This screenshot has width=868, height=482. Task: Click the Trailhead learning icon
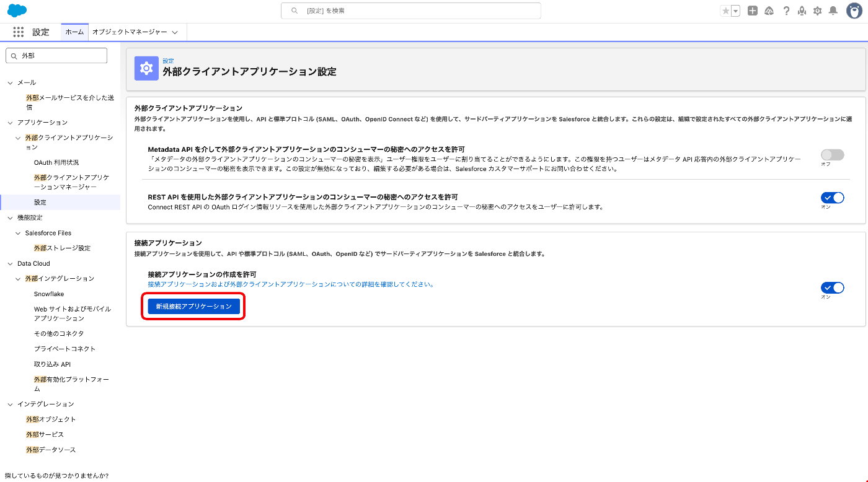click(769, 11)
